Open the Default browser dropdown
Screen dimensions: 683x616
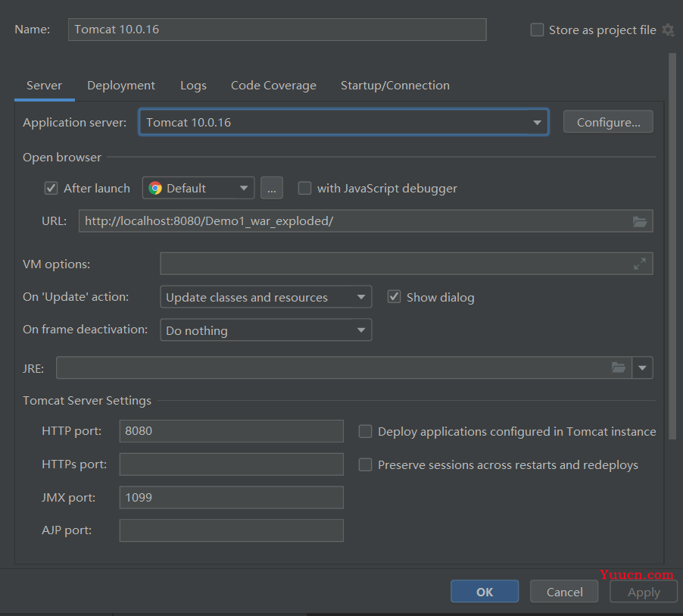198,188
